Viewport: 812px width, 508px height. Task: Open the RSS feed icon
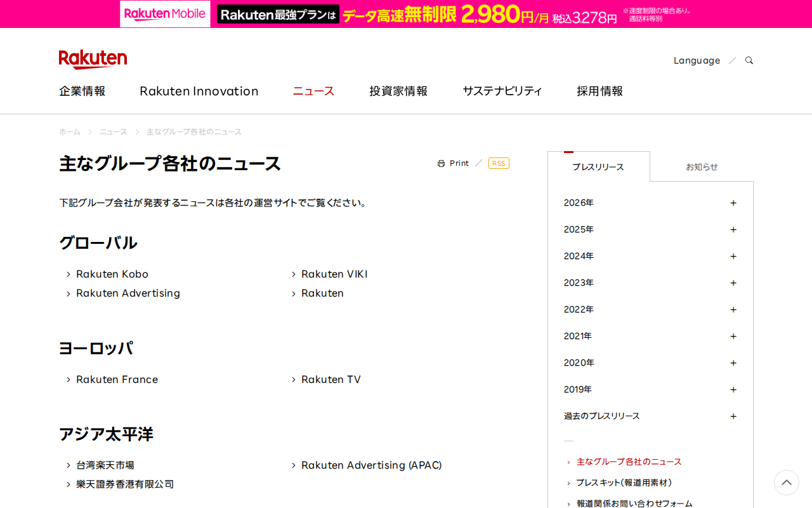point(499,163)
